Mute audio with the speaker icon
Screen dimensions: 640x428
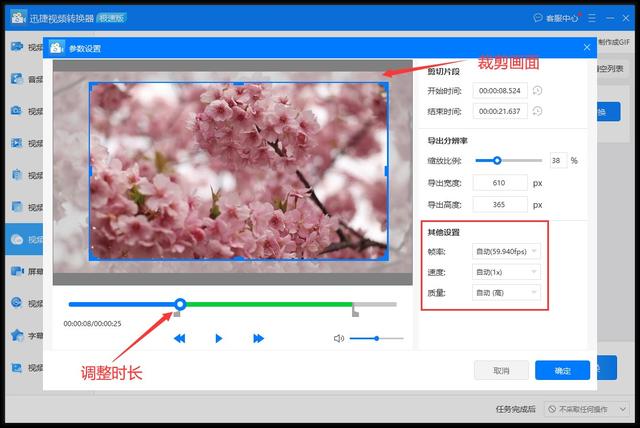339,339
